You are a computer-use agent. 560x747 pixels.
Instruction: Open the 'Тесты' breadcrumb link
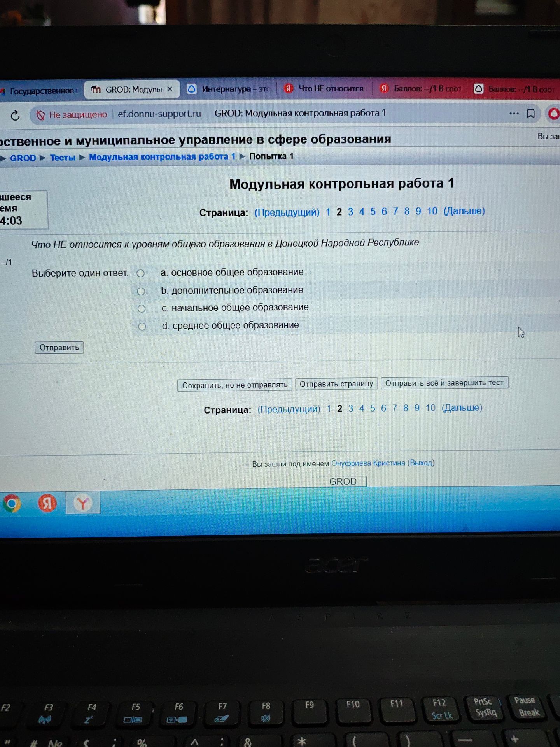[x=63, y=158]
